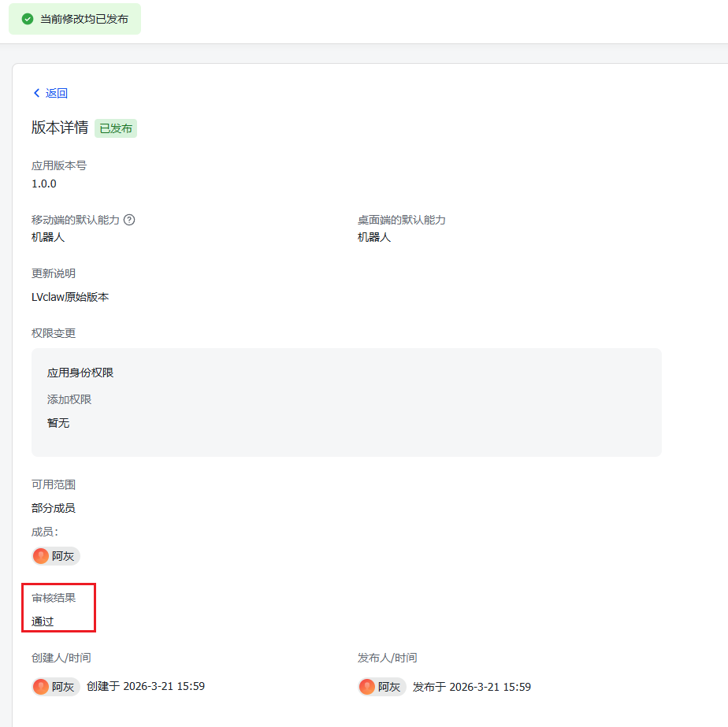Click the 已发布 status badge
The height and width of the screenshot is (727, 728).
[x=116, y=128]
